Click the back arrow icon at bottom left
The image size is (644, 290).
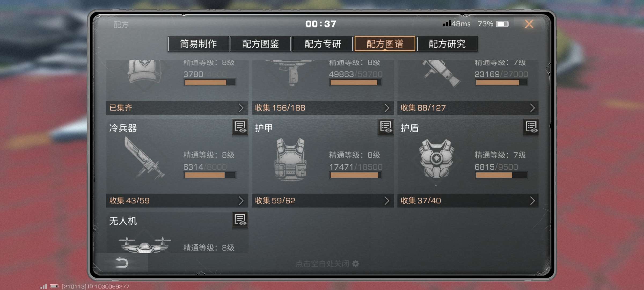tap(122, 263)
